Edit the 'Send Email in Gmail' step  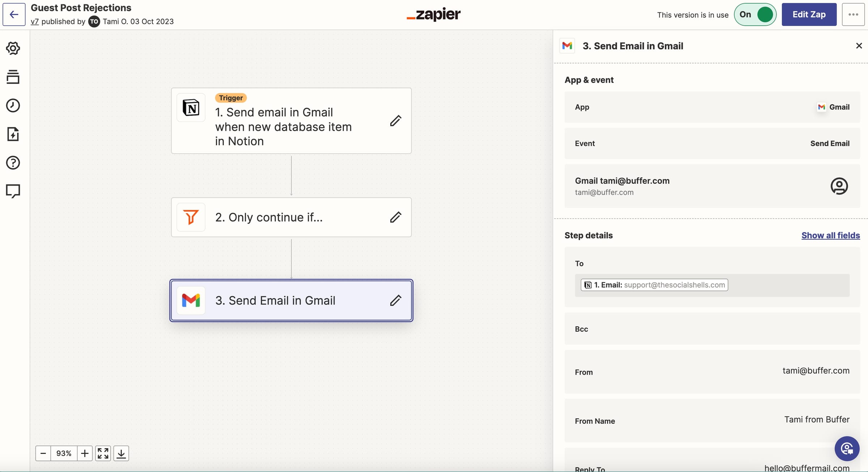coord(396,300)
